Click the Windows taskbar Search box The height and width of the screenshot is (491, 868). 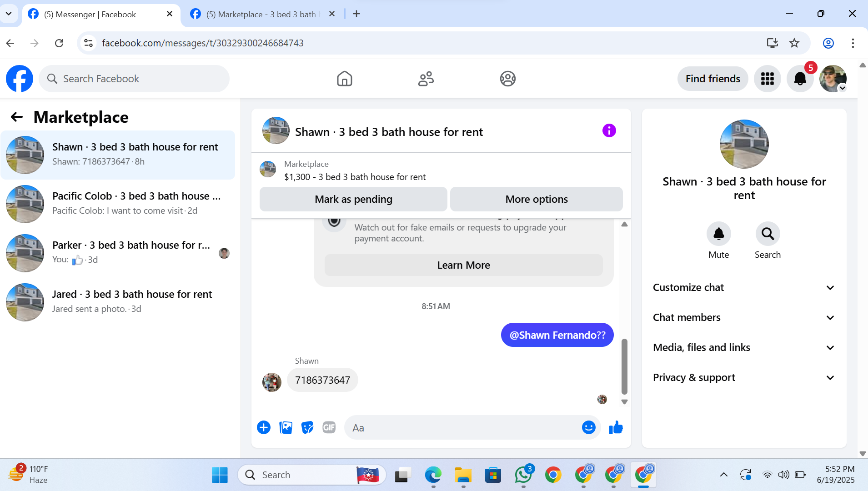click(312, 475)
